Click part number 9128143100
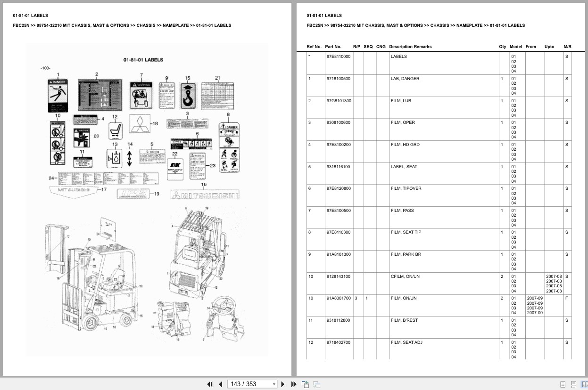Viewport: 588px width, 390px height. (338, 276)
